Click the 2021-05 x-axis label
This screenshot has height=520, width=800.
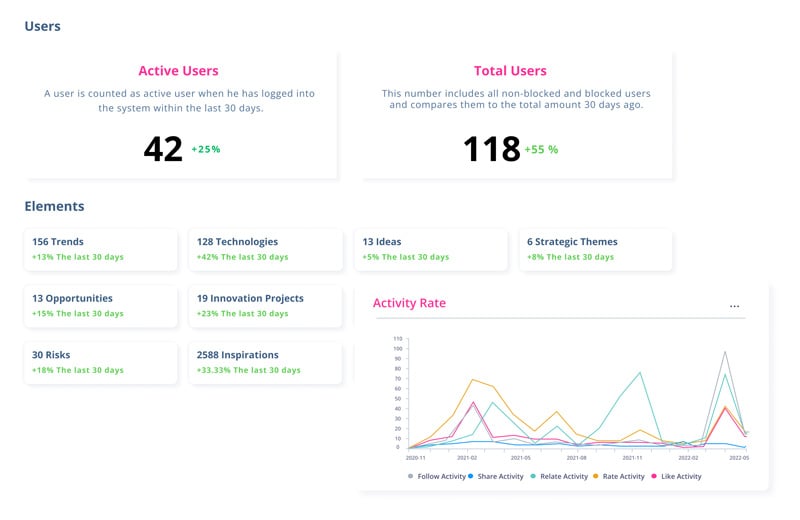pos(520,458)
